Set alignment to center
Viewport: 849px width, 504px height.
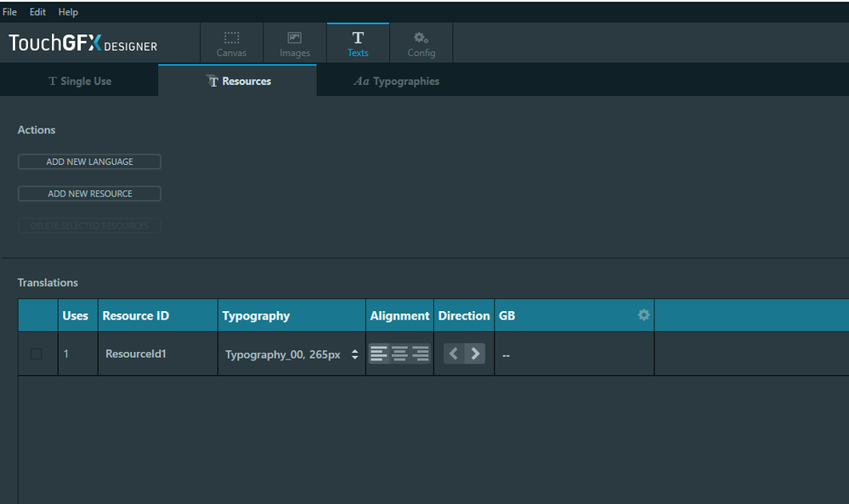399,354
